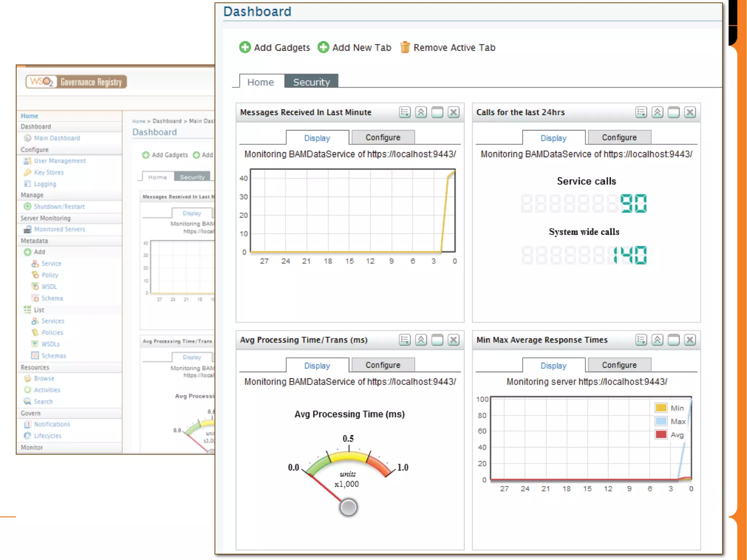Image resolution: width=747 pixels, height=560 pixels.
Task: Select Display tab in Min Max Average Response gadget
Action: point(553,366)
